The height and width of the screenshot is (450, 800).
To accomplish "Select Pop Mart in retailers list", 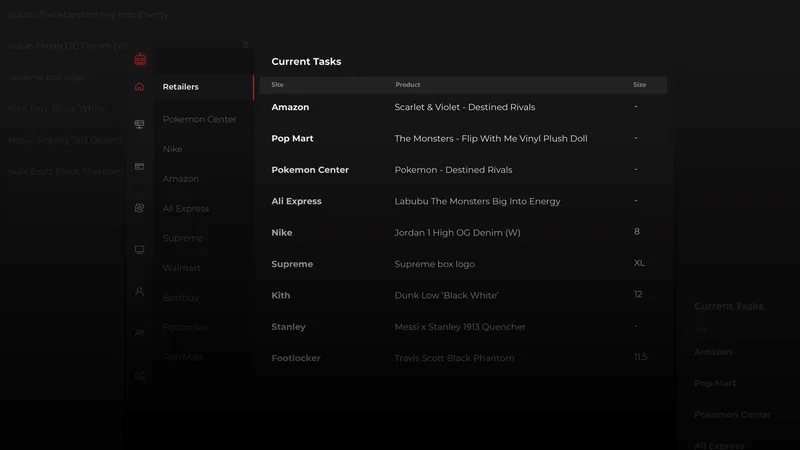I will [x=183, y=357].
